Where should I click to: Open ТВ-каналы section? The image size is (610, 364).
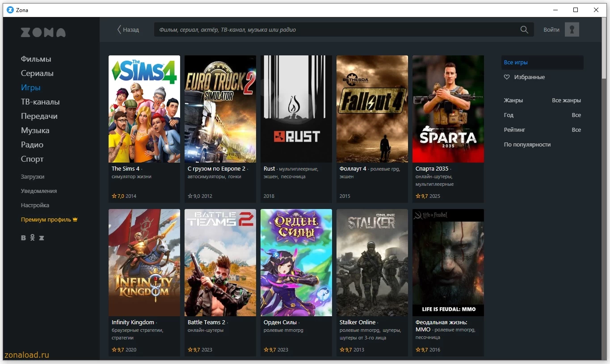[40, 102]
